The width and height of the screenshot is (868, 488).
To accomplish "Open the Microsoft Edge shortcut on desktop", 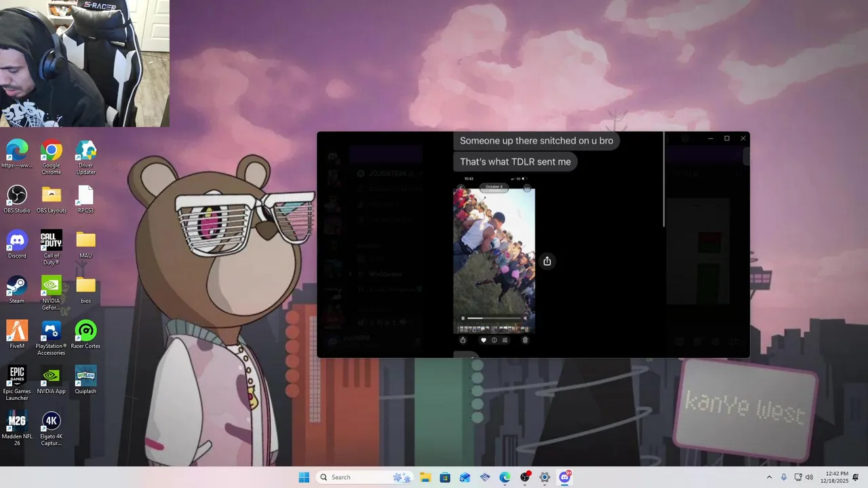I will click(x=17, y=154).
